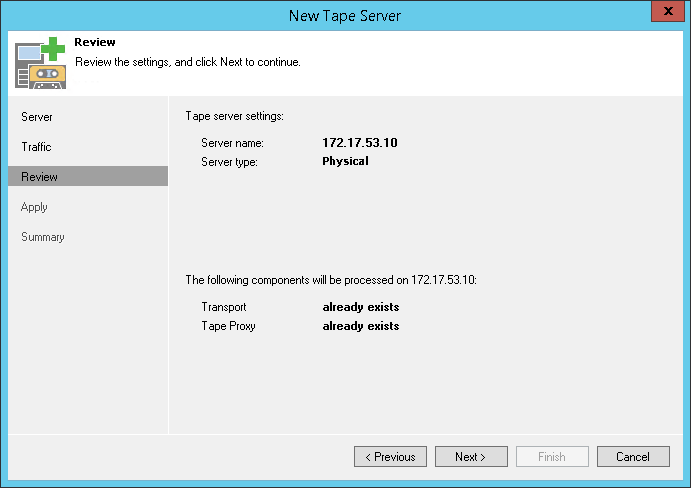The height and width of the screenshot is (488, 691).
Task: Cancel the New Tape Server wizard
Action: [x=633, y=457]
